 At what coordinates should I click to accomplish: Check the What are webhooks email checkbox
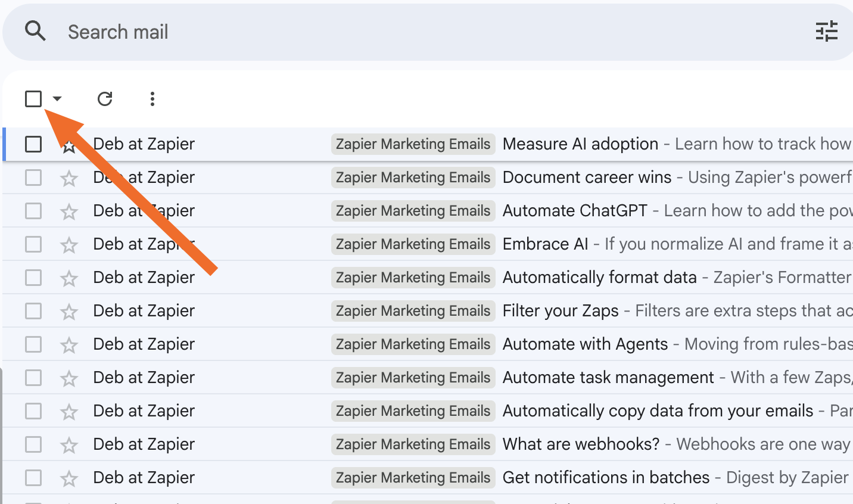pos(33,444)
